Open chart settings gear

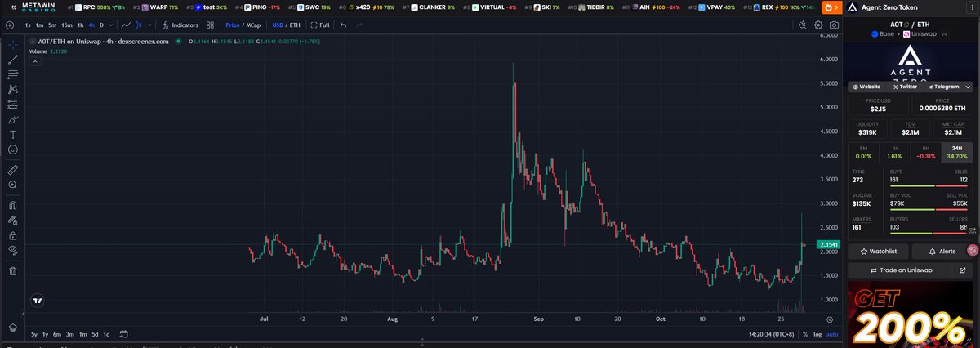pyautogui.click(x=819, y=25)
